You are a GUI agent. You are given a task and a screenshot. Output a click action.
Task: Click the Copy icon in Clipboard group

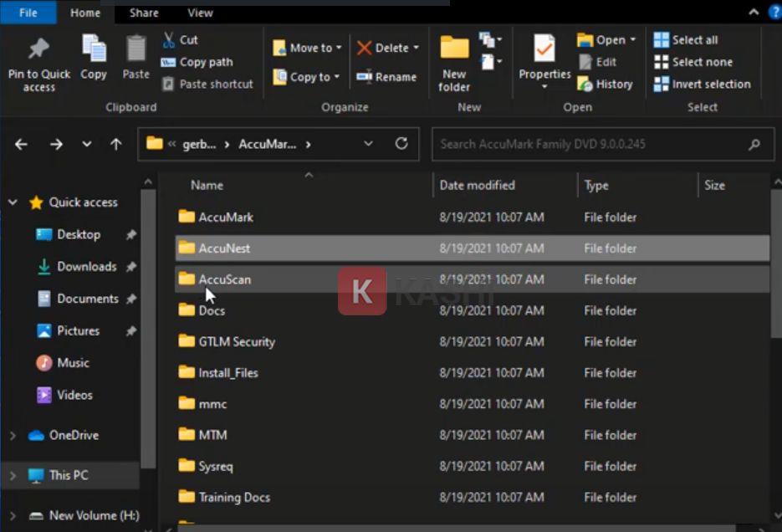pyautogui.click(x=94, y=50)
